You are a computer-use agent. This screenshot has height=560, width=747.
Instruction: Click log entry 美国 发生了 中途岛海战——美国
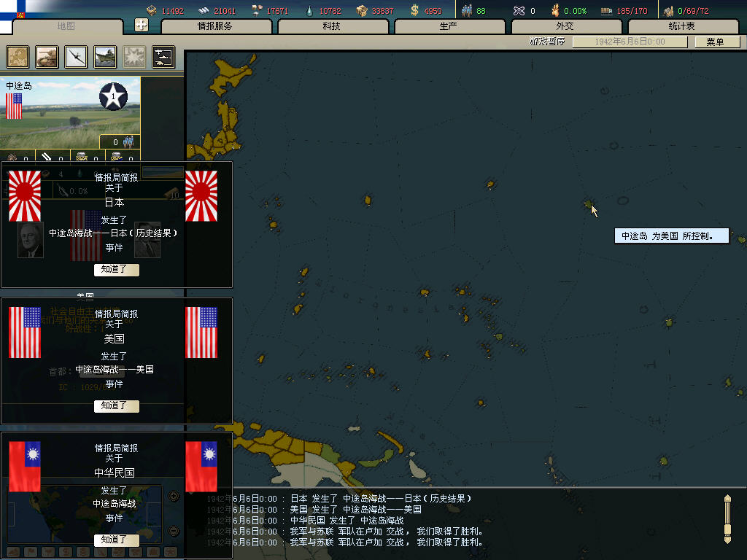(x=356, y=510)
